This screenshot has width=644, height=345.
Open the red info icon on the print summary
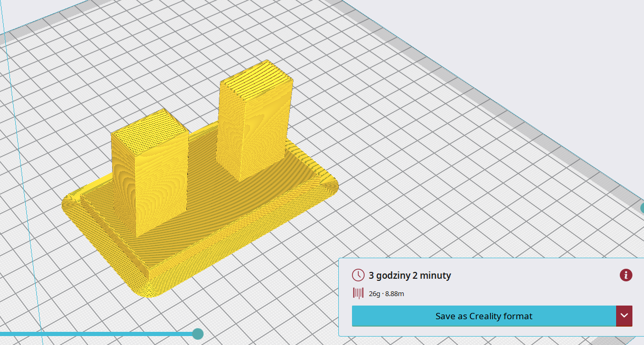click(x=626, y=275)
